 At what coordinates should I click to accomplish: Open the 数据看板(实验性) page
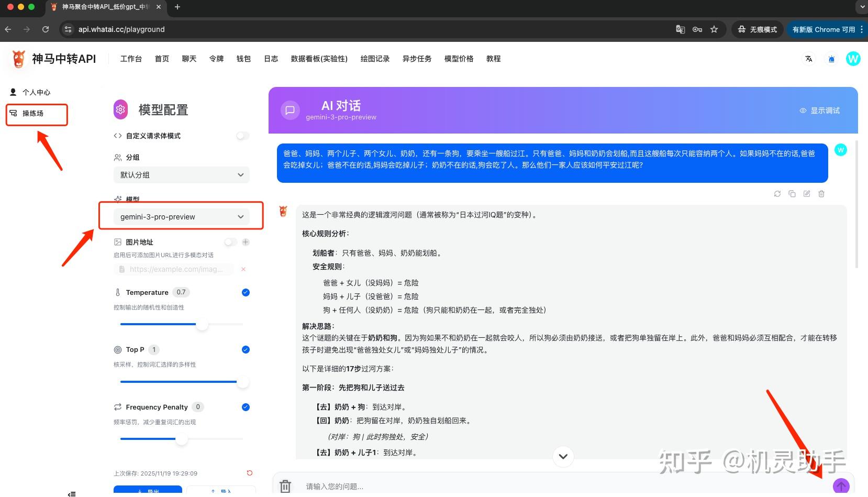319,59
